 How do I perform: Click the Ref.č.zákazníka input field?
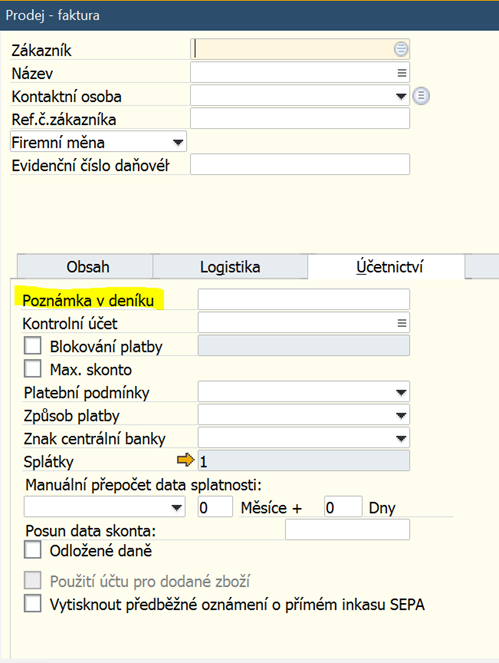tap(300, 118)
